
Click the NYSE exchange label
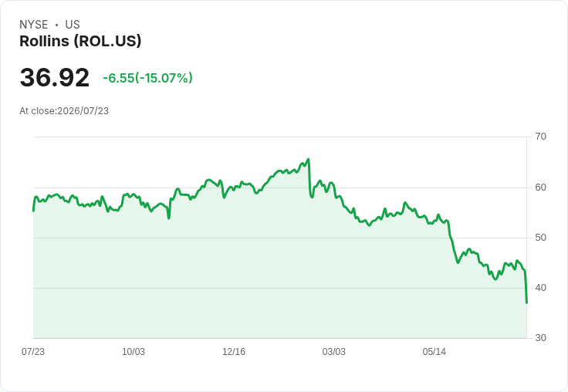(34, 25)
